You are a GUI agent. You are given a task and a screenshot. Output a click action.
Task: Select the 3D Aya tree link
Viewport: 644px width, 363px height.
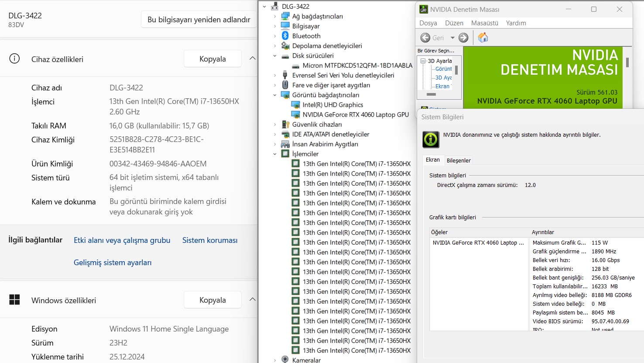coord(443,78)
